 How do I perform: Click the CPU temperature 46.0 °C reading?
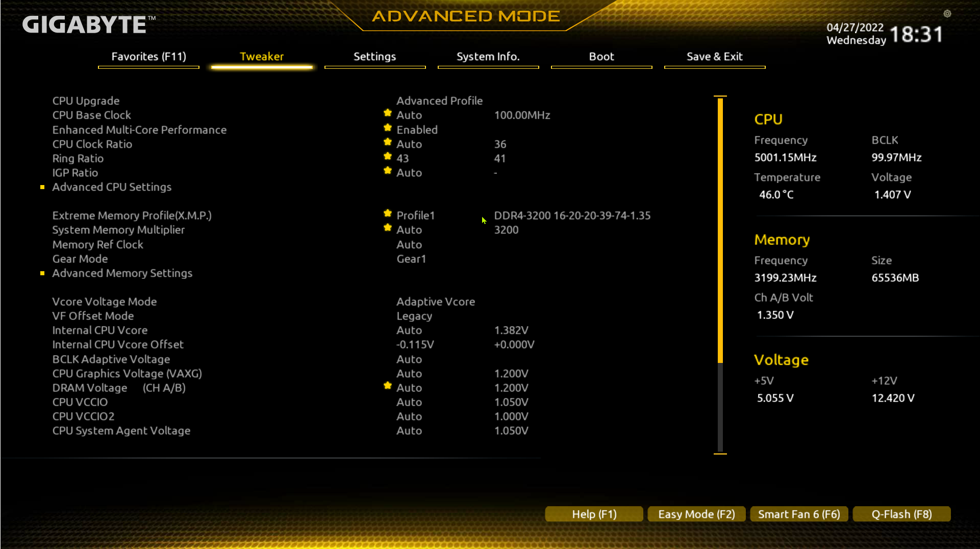coord(776,195)
